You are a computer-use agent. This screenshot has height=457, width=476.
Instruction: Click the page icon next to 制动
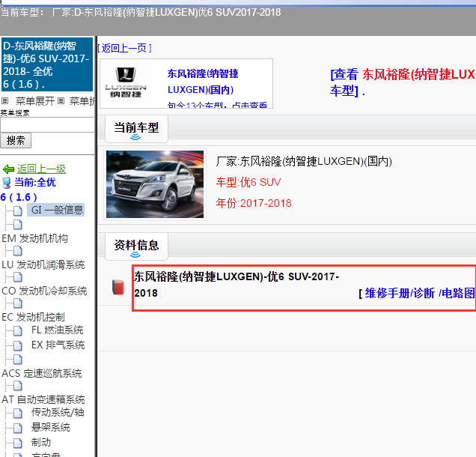coord(18,443)
